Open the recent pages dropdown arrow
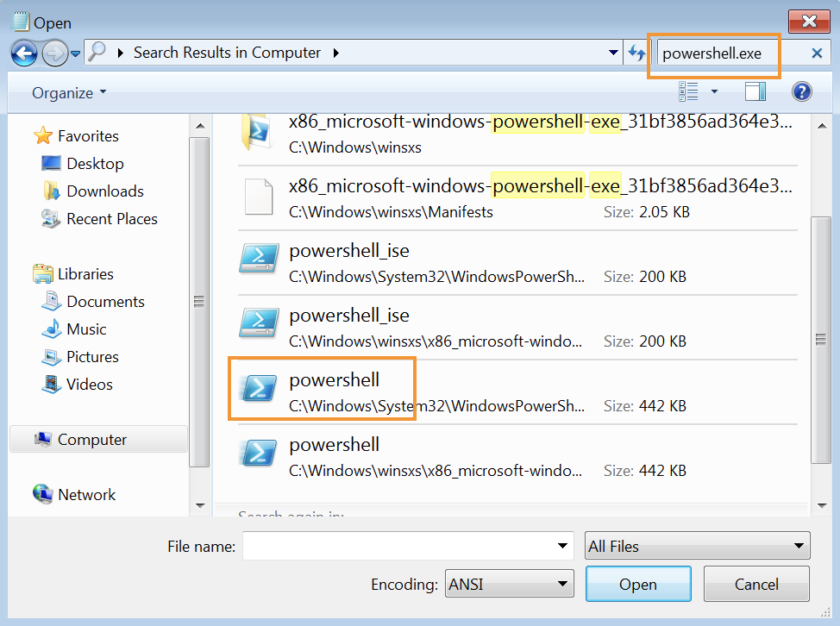This screenshot has height=626, width=840. pyautogui.click(x=76, y=53)
